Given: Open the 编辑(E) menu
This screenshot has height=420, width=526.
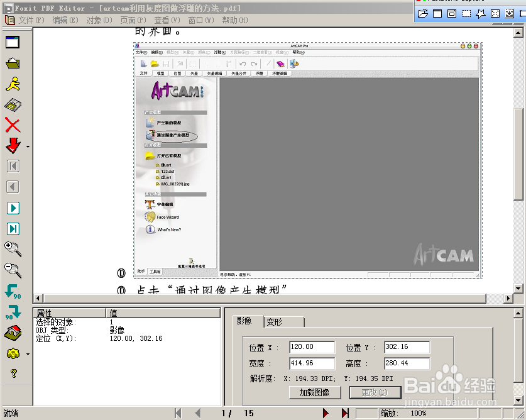Looking at the screenshot, I should point(65,20).
